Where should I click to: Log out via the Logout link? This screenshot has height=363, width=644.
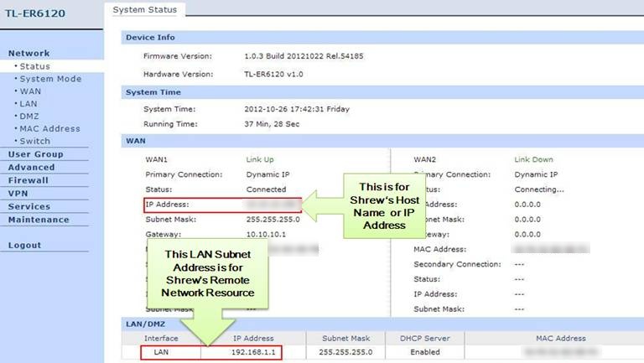(x=24, y=245)
